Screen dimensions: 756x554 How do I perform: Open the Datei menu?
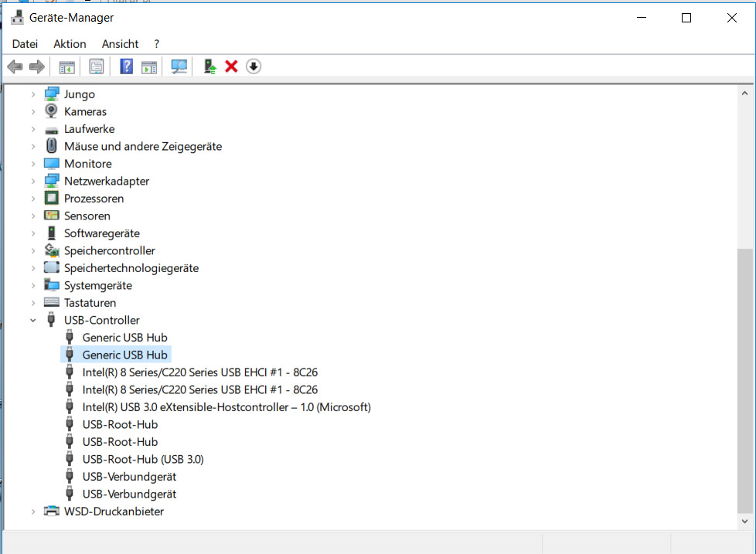coord(25,44)
